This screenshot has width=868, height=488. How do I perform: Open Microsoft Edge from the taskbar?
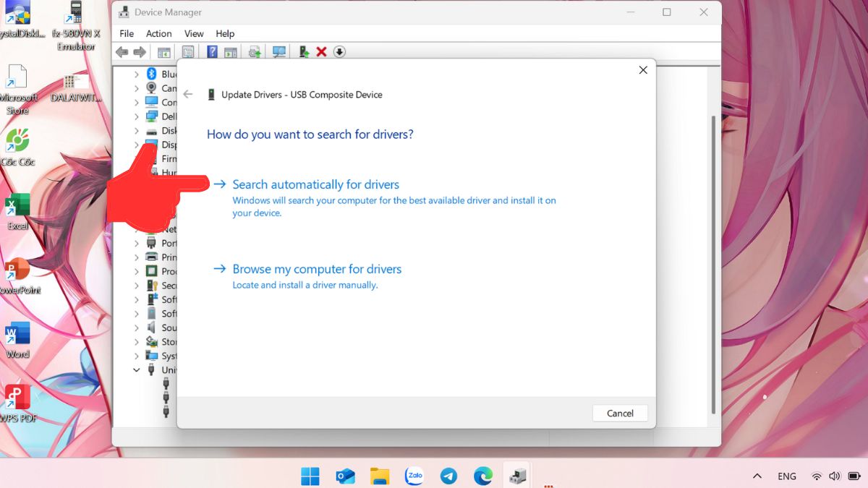tap(483, 476)
